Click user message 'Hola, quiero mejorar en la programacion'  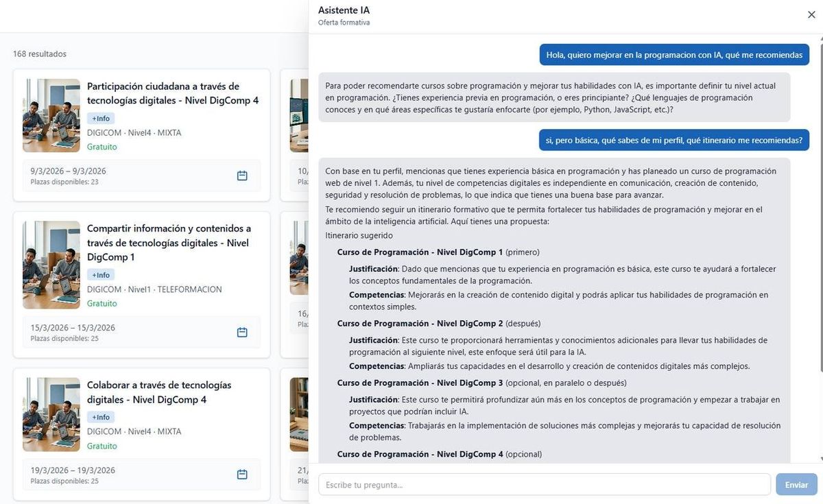[674, 56]
